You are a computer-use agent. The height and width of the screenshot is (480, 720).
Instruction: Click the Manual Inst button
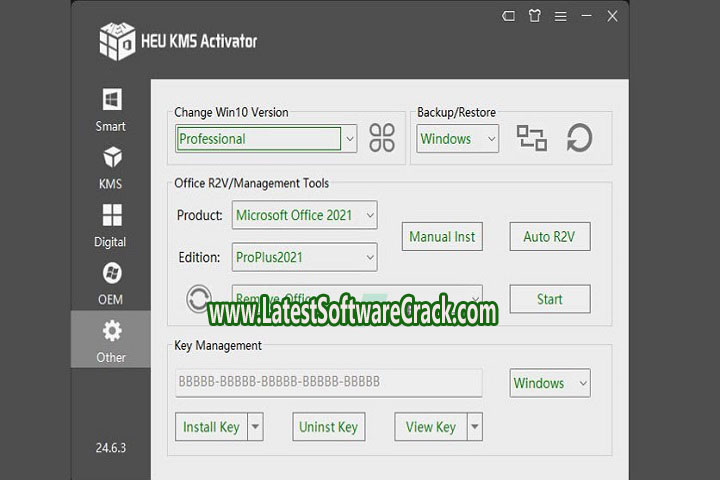(443, 237)
